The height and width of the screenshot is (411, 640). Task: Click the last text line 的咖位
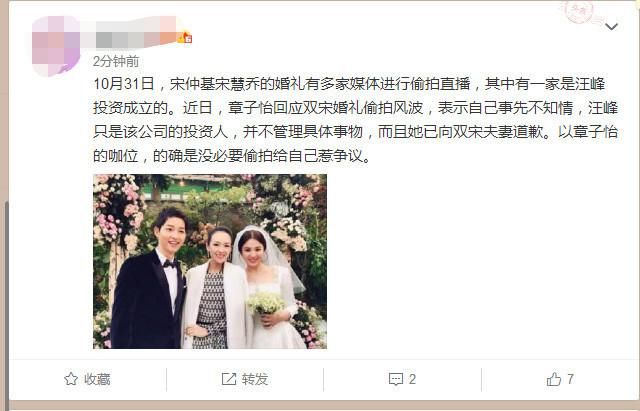click(232, 156)
